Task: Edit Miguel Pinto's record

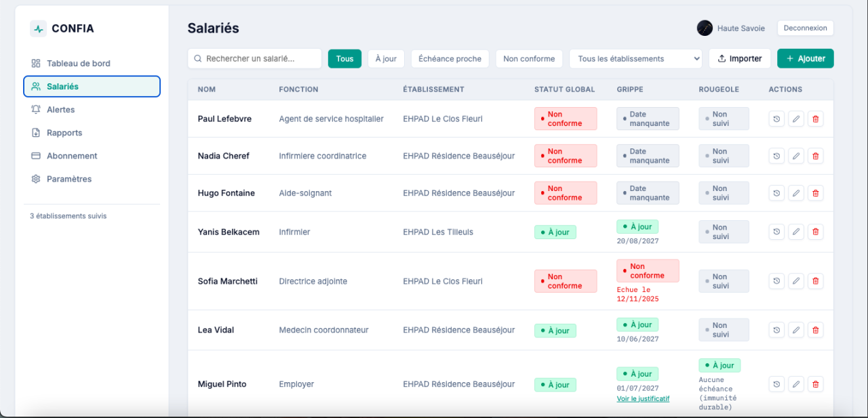Action: tap(796, 384)
